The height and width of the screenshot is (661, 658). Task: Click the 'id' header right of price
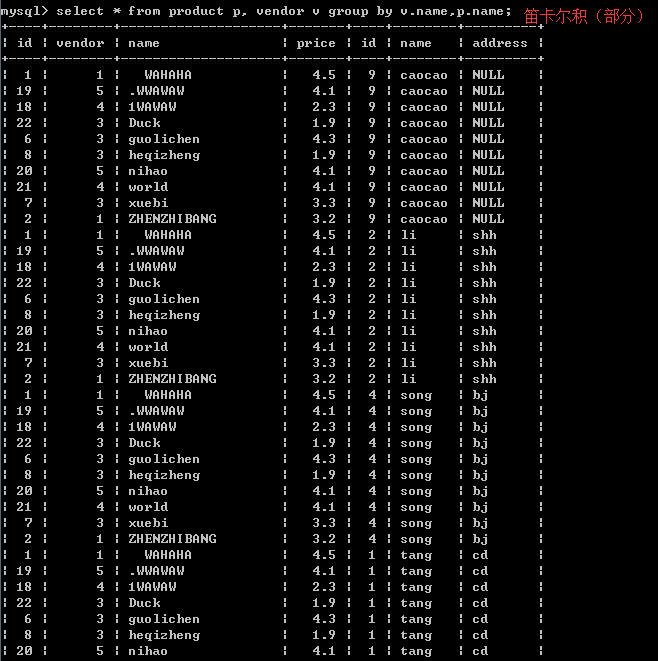[x=368, y=43]
